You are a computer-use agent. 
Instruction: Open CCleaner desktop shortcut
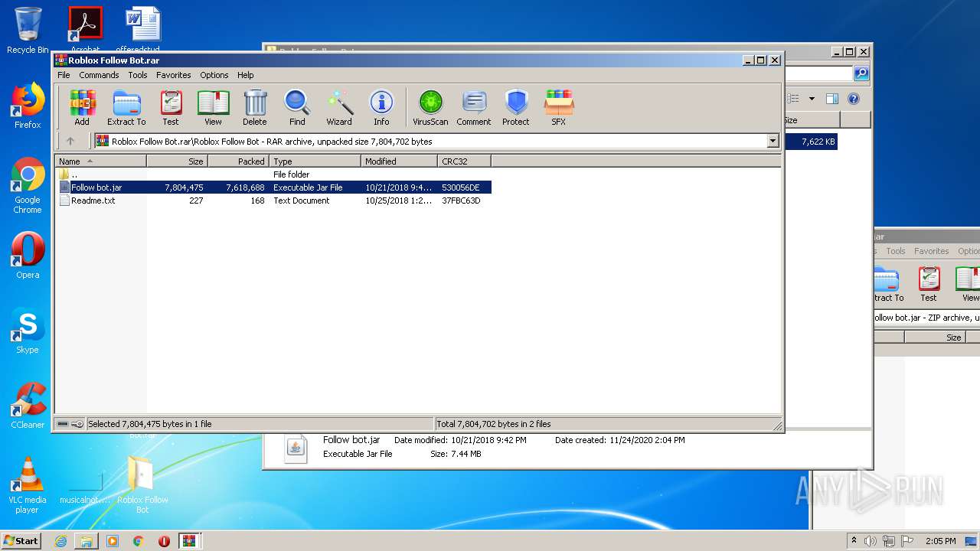pos(28,406)
